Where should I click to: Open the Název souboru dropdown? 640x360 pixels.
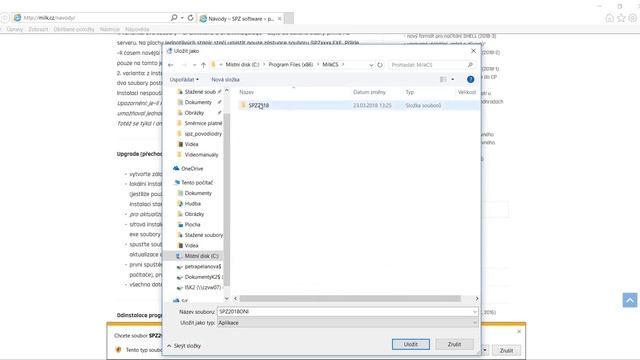475,312
